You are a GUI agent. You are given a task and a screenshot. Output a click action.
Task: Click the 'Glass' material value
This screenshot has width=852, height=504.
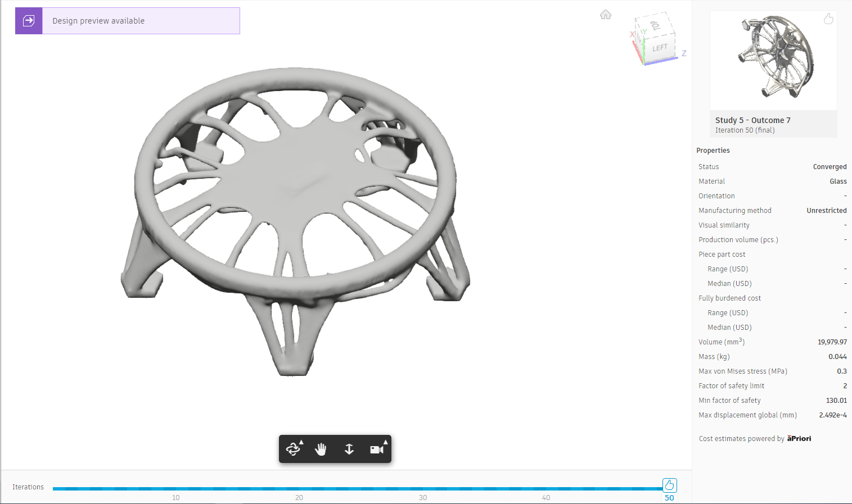838,181
